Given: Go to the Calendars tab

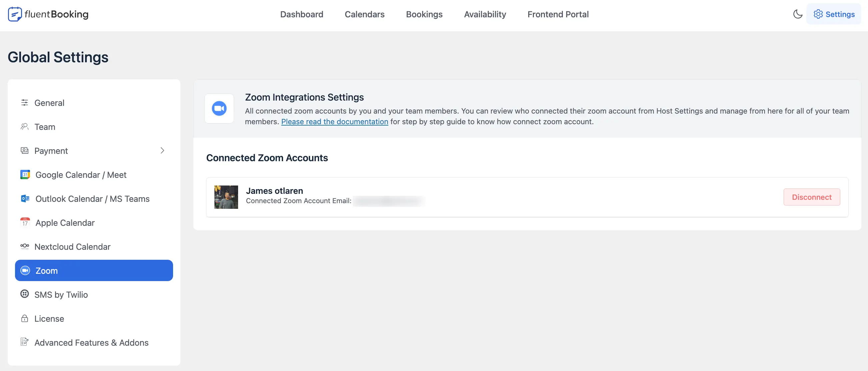Looking at the screenshot, I should point(364,14).
